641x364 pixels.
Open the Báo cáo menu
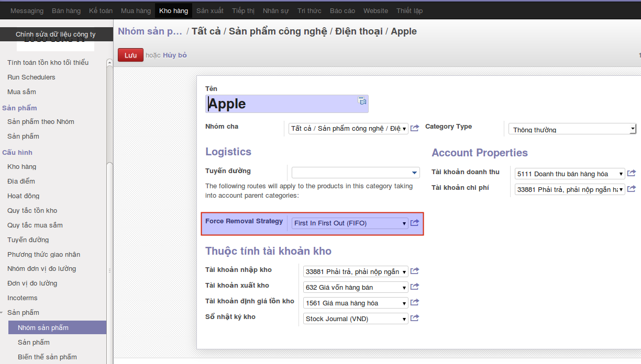[342, 10]
